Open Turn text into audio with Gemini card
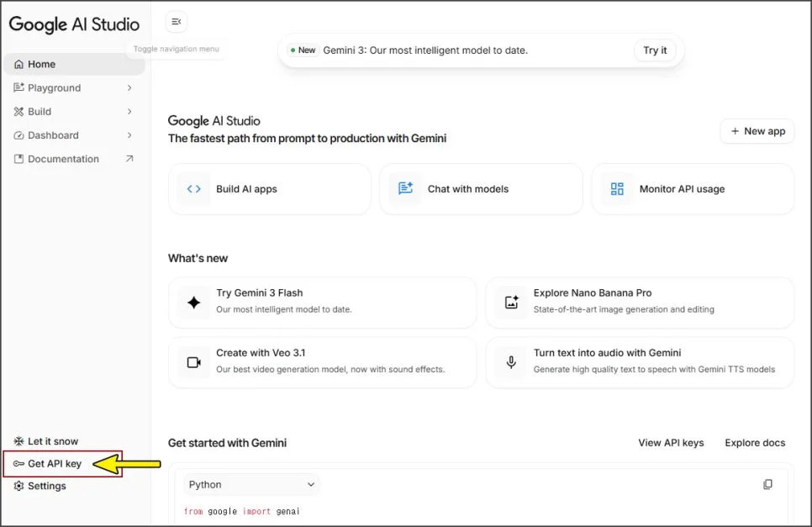 (x=640, y=362)
